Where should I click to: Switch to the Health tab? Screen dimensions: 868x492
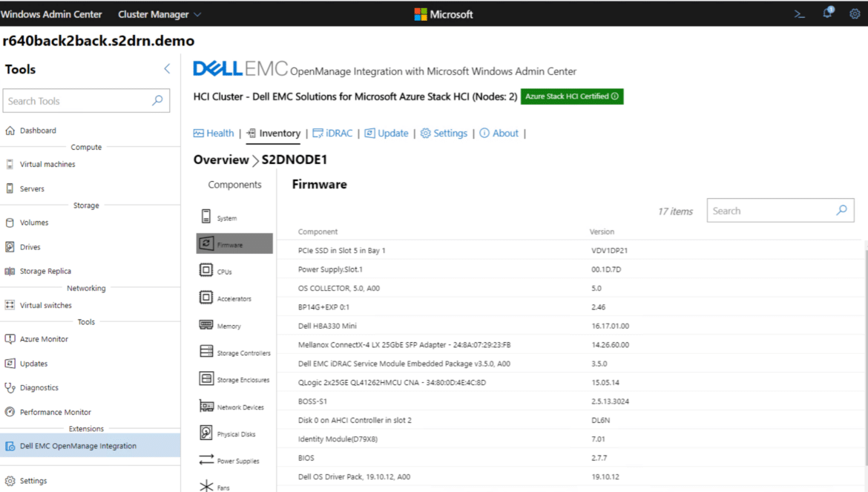(214, 134)
